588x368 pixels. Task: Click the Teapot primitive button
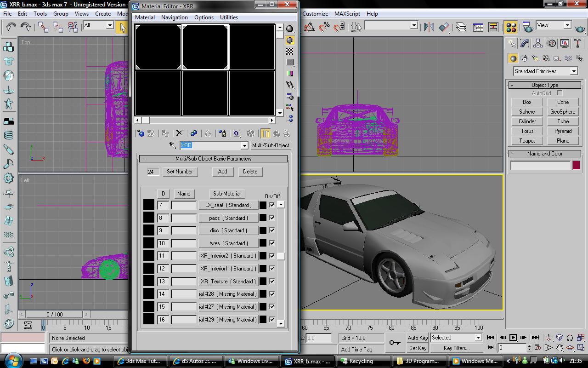click(x=527, y=141)
